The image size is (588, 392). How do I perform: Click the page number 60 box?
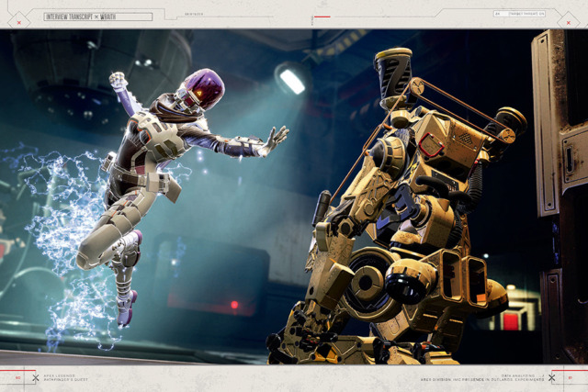point(17,377)
